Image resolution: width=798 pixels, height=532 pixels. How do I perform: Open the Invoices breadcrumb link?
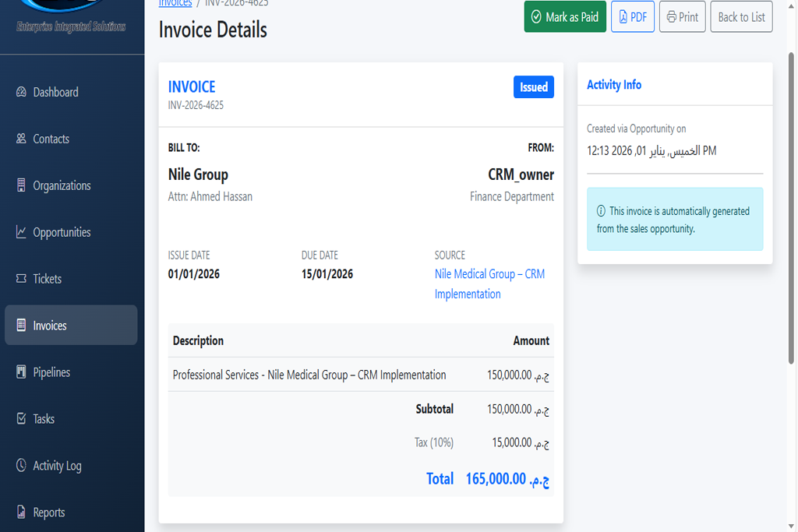tap(175, 3)
